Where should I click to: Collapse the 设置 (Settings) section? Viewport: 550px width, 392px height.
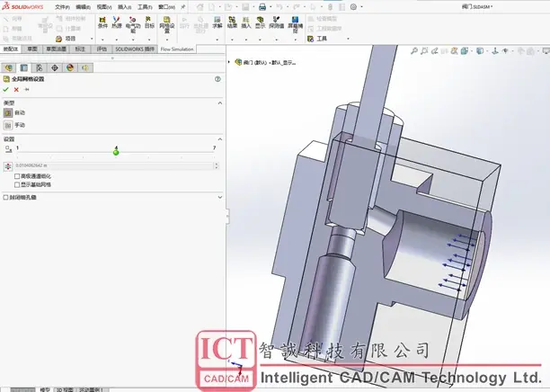coord(220,139)
